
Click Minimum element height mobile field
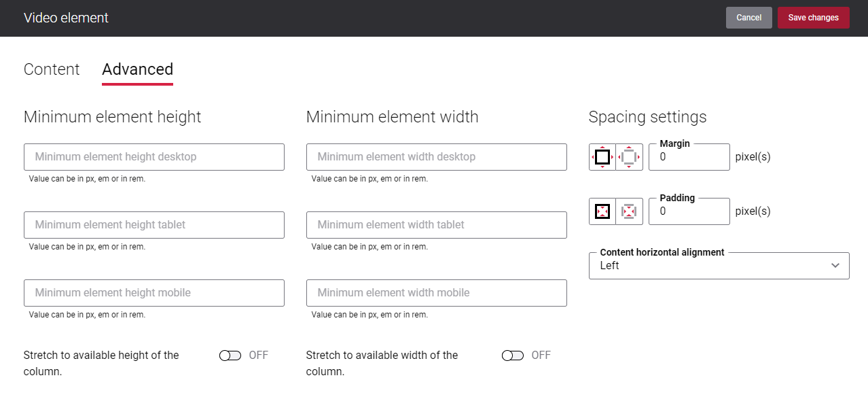pyautogui.click(x=154, y=293)
